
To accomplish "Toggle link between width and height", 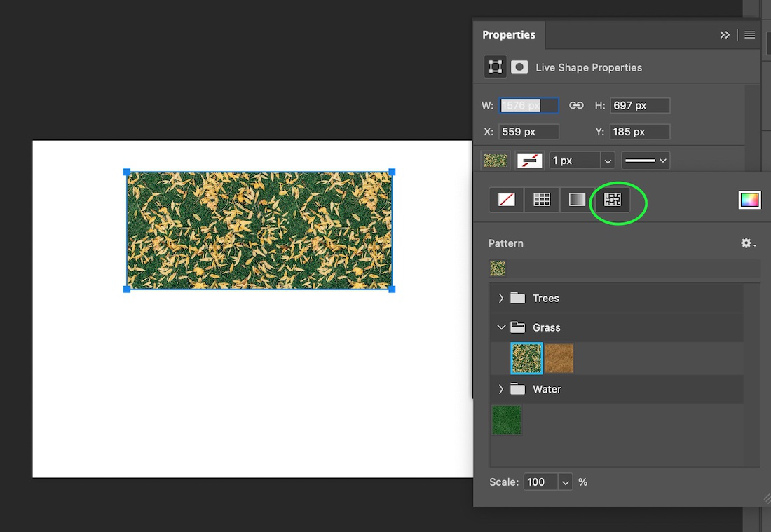I will (576, 105).
